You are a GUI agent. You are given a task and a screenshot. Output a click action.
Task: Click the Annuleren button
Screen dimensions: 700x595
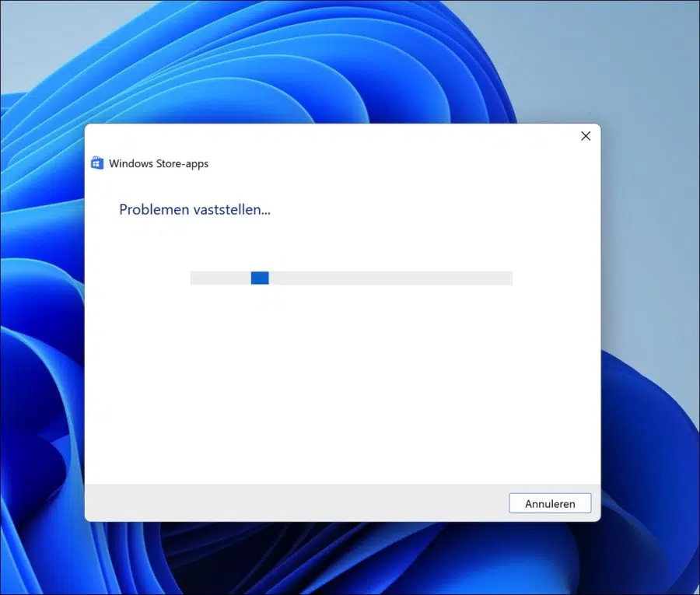pyautogui.click(x=550, y=503)
